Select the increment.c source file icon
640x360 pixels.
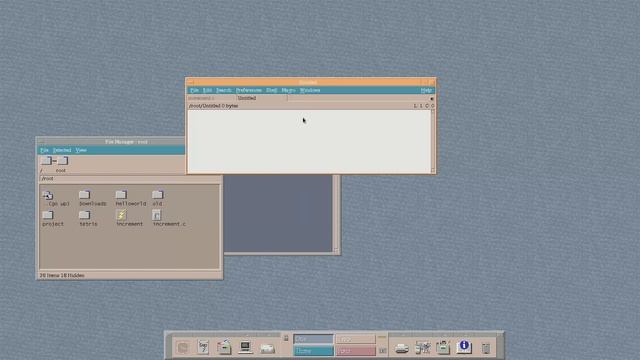click(x=156, y=215)
